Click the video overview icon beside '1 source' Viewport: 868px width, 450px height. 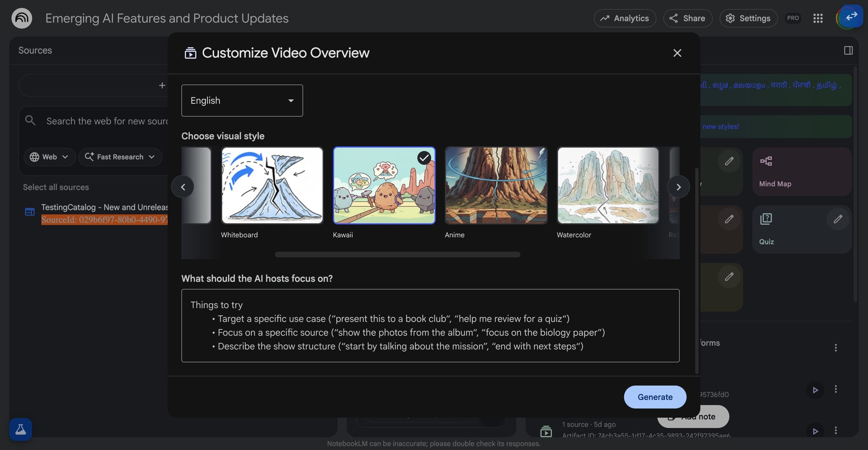coord(546,431)
